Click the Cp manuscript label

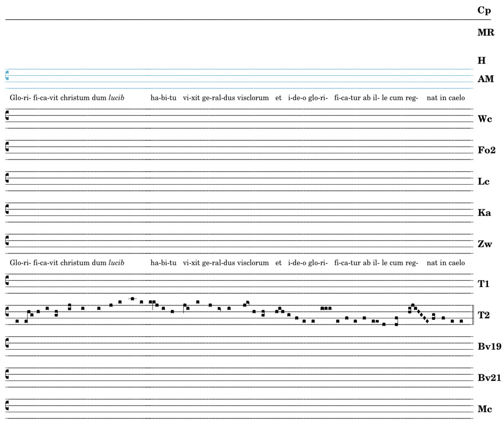point(484,10)
